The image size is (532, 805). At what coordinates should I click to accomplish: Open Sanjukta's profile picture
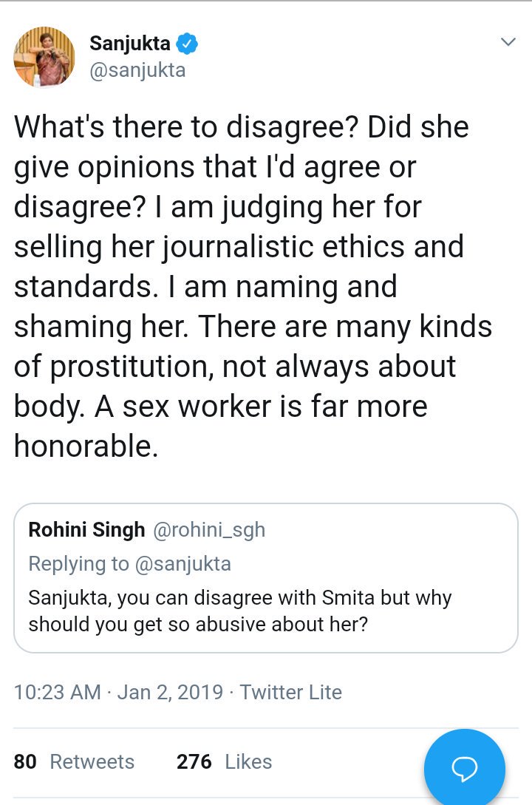tap(45, 57)
